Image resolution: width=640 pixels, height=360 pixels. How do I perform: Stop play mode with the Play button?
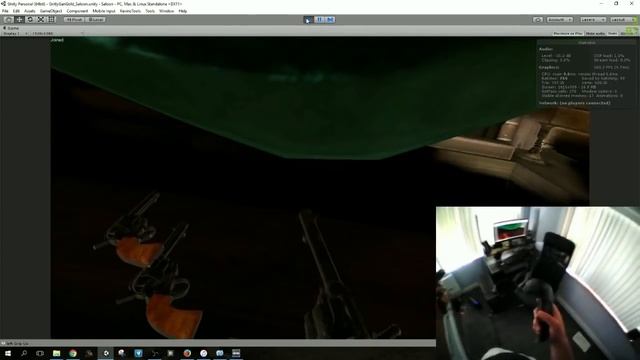[x=309, y=20]
